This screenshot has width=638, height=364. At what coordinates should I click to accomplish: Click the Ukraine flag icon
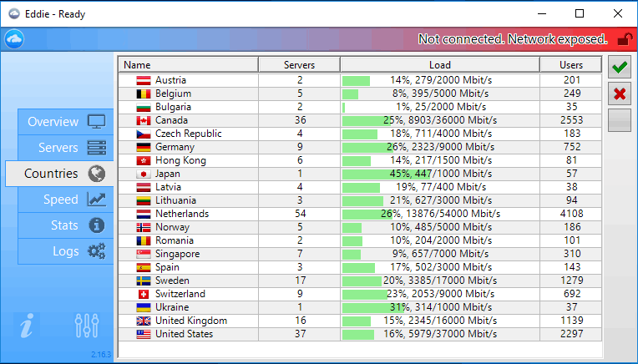tap(144, 307)
